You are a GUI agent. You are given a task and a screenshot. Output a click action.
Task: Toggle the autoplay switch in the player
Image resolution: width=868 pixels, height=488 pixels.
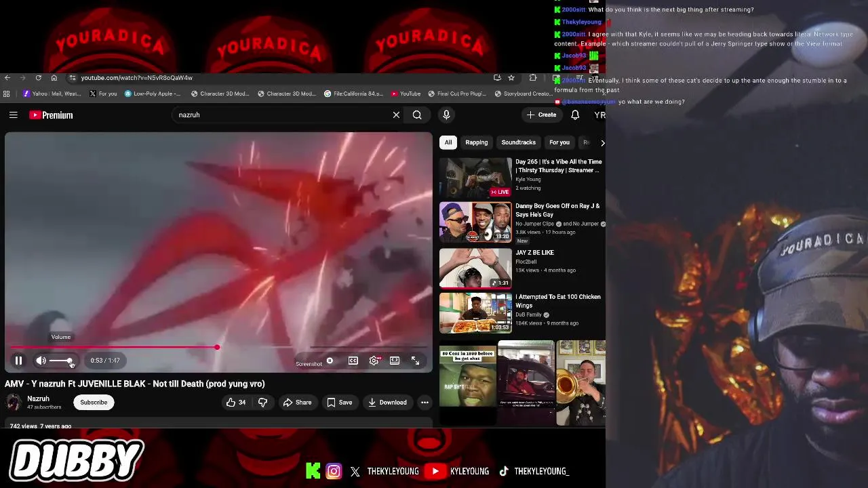pos(330,361)
